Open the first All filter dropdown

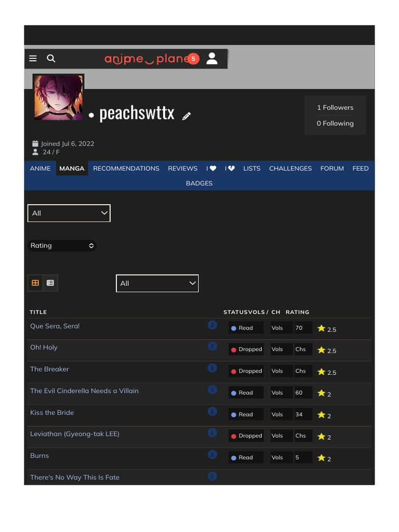click(x=69, y=213)
